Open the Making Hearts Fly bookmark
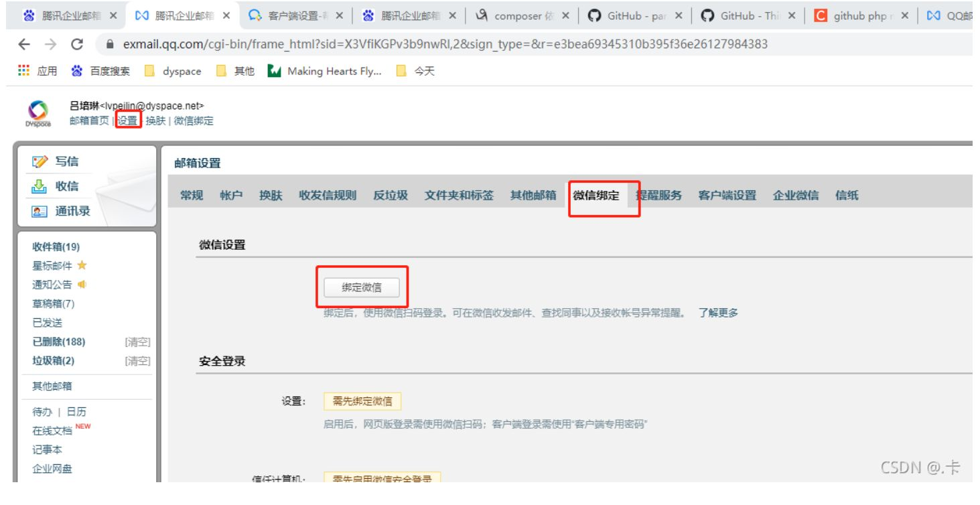The height and width of the screenshot is (505, 980). (x=325, y=71)
